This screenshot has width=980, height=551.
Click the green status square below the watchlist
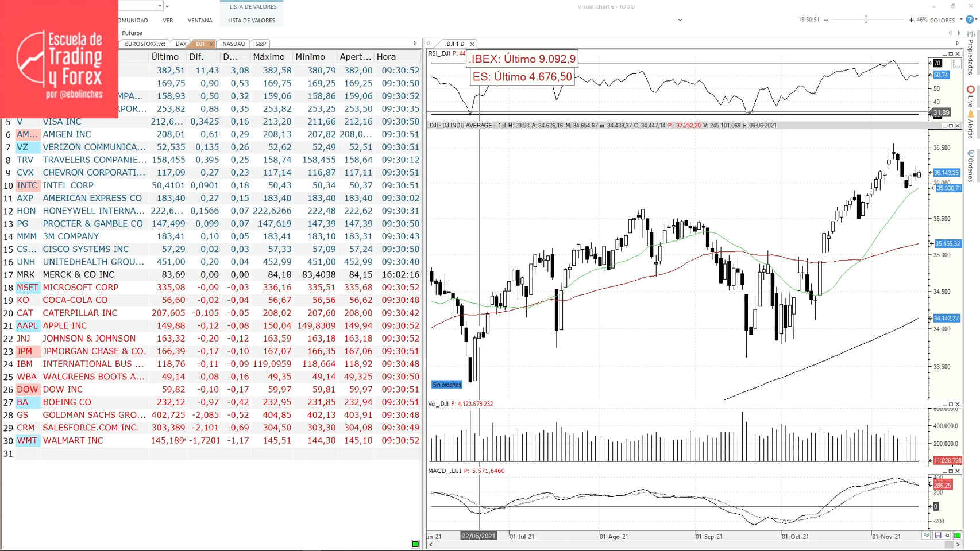click(x=415, y=544)
